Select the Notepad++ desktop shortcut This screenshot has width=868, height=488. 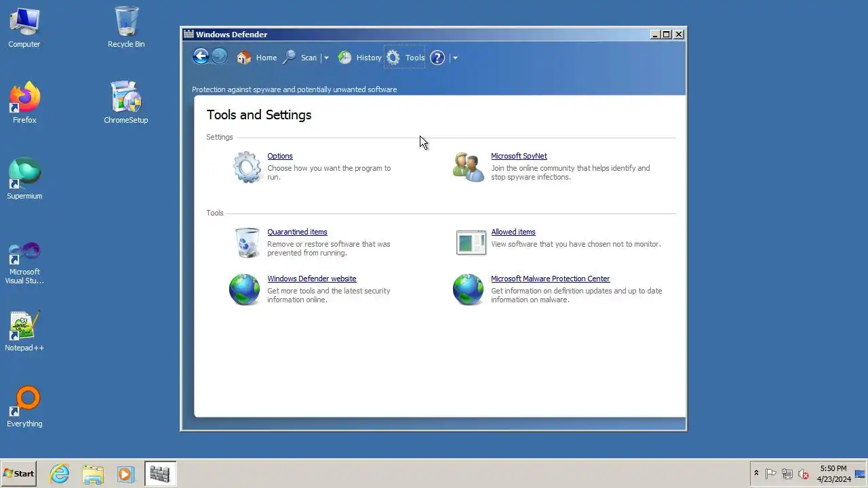[x=24, y=331]
